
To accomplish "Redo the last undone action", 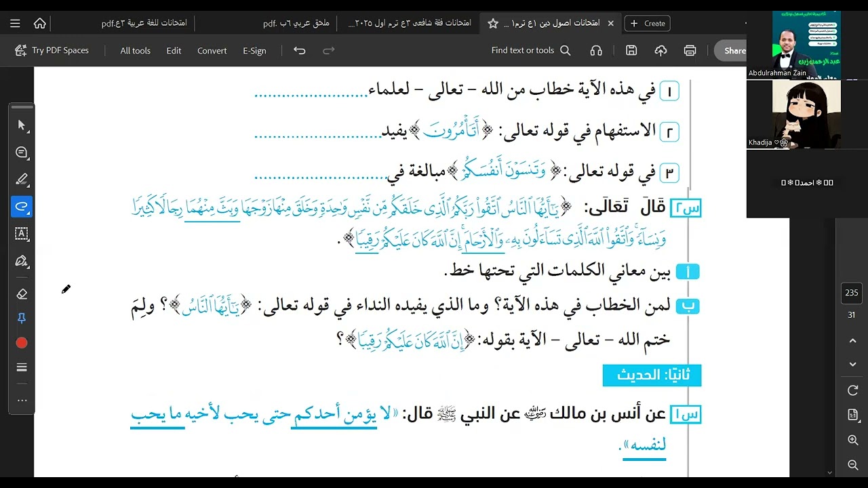I will [x=329, y=50].
